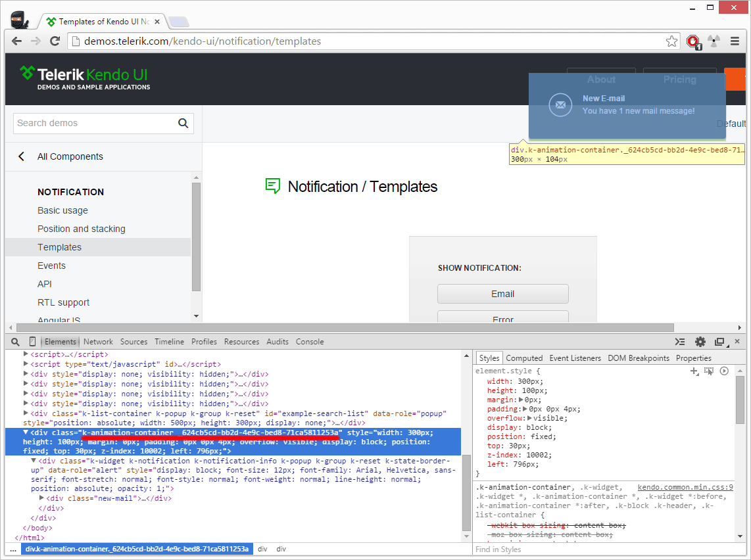Open the Resources tab
Screen dimensions: 751x560
pyautogui.click(x=241, y=342)
